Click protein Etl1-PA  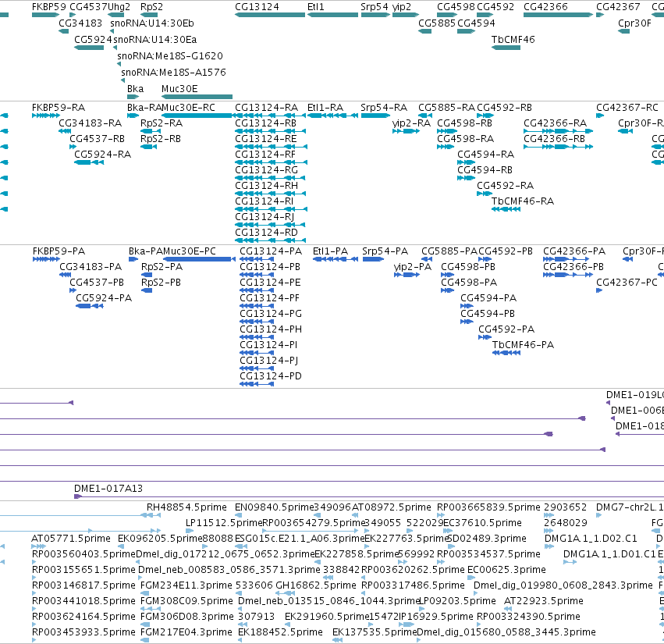[330, 251]
